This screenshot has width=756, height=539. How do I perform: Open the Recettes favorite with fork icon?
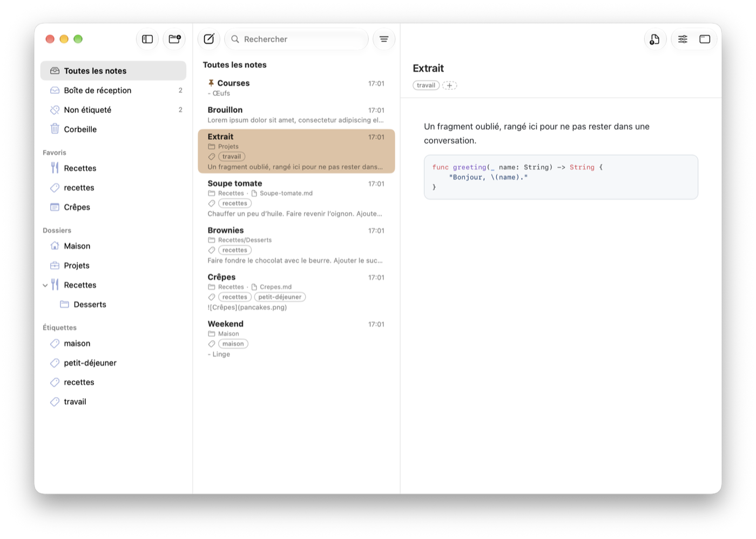pos(113,168)
